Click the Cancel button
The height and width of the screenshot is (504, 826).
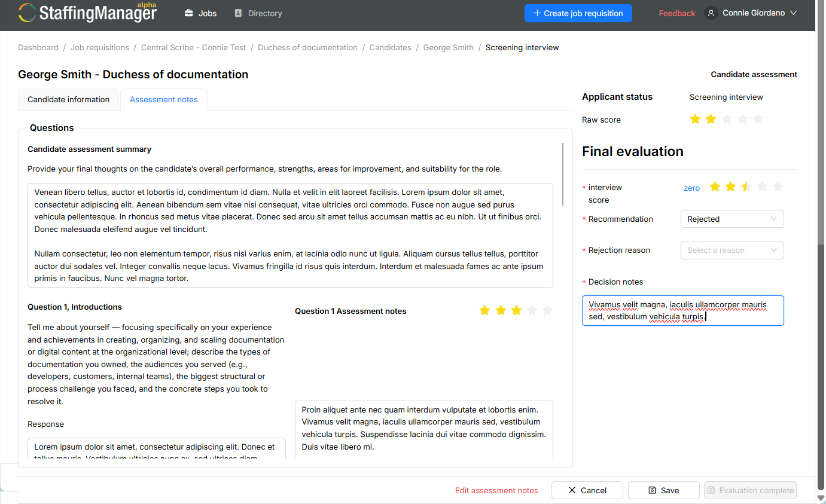(x=587, y=490)
